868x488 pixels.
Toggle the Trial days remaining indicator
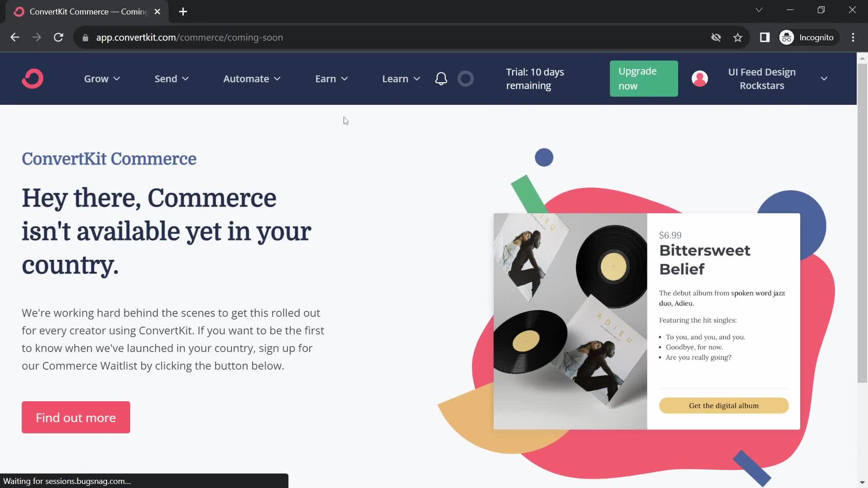tap(535, 78)
